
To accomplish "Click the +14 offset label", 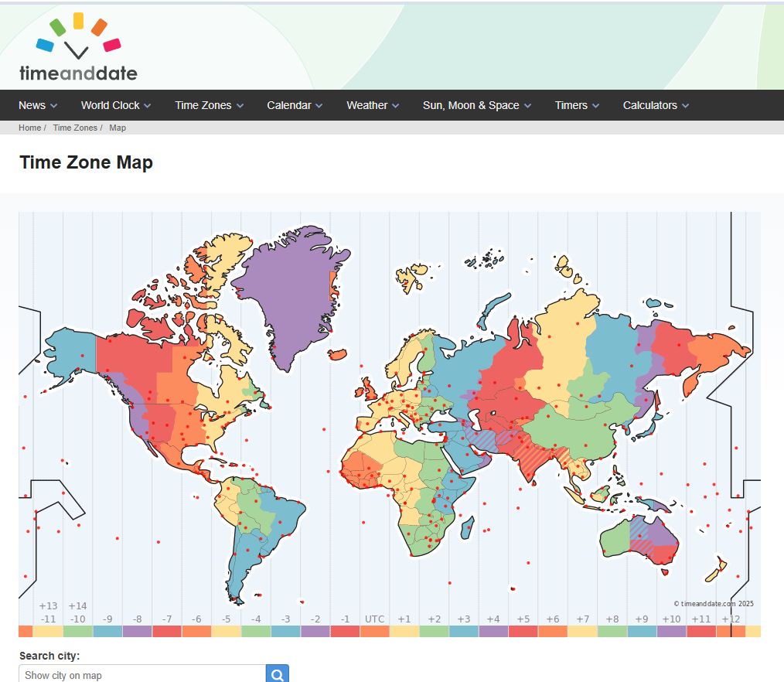I will tap(77, 606).
